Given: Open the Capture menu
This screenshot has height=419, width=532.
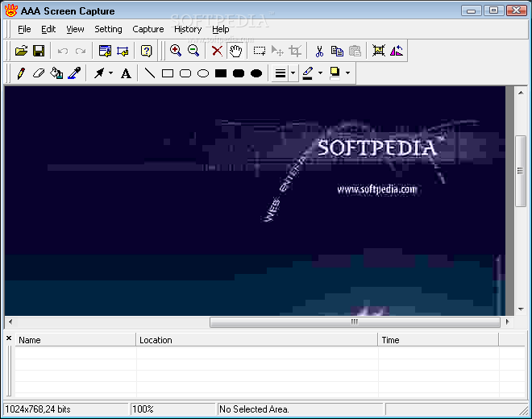Looking at the screenshot, I should [148, 29].
